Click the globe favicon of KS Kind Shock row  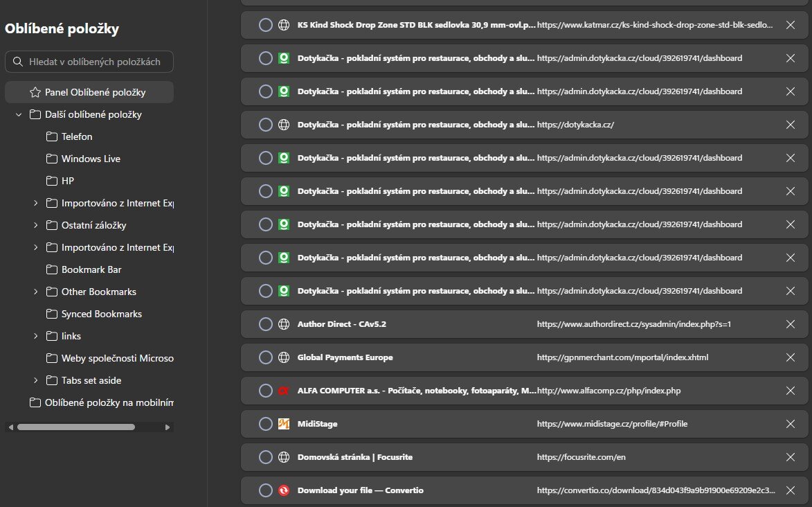click(284, 25)
